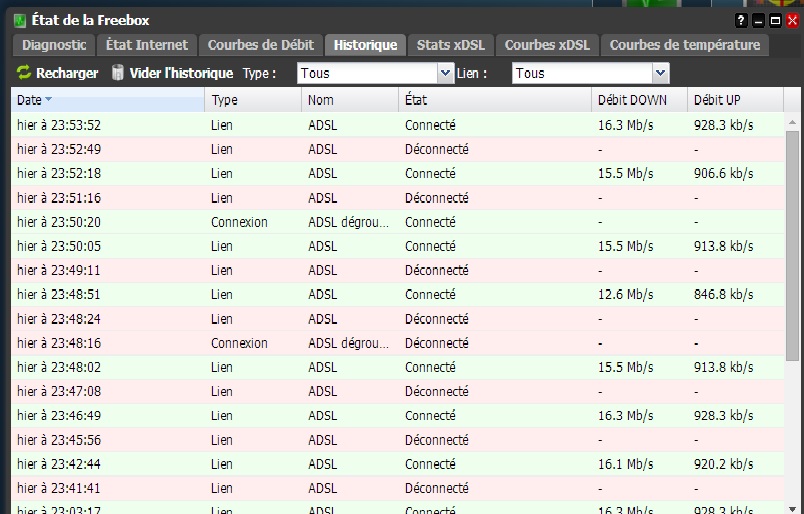Open the Type filter dropdown arrow
The width and height of the screenshot is (804, 514).
(446, 73)
